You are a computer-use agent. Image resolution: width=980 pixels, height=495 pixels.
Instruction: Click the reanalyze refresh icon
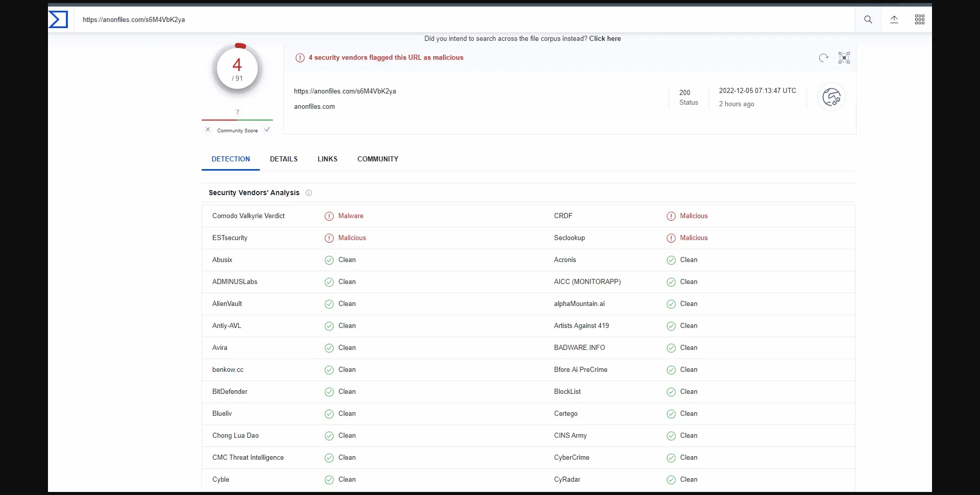tap(823, 58)
